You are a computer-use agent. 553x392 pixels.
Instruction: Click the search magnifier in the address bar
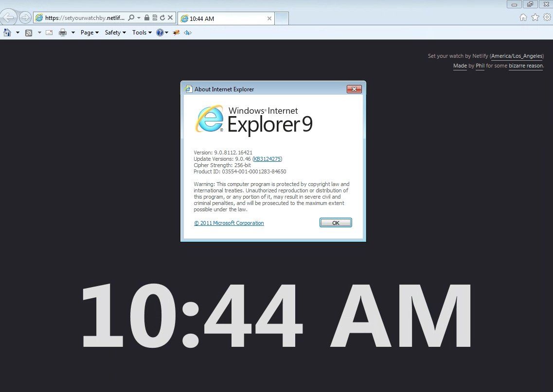tap(131, 17)
